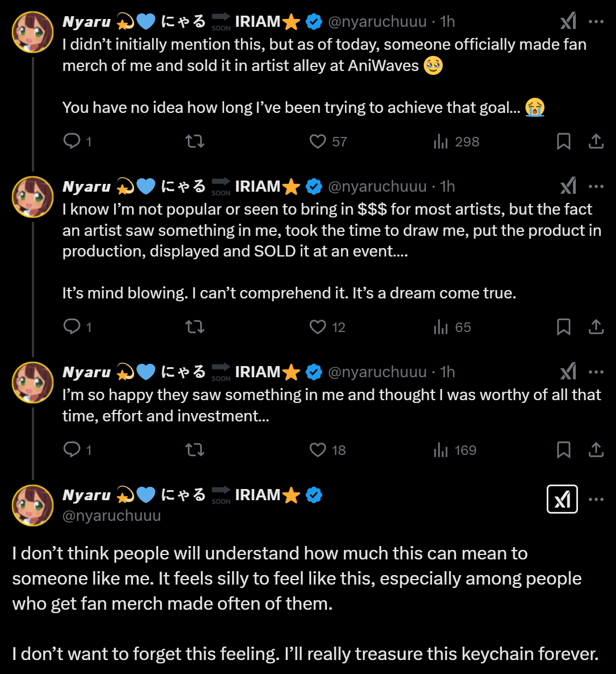
Task: View analytics showing 169 views
Action: tap(455, 450)
